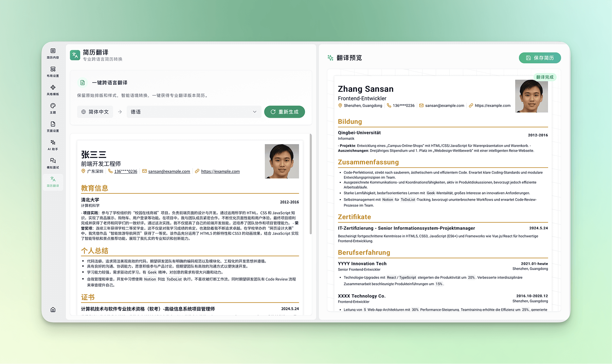612x364 pixels.
Task: Click the 简体中文 source language selector
Action: coord(95,112)
